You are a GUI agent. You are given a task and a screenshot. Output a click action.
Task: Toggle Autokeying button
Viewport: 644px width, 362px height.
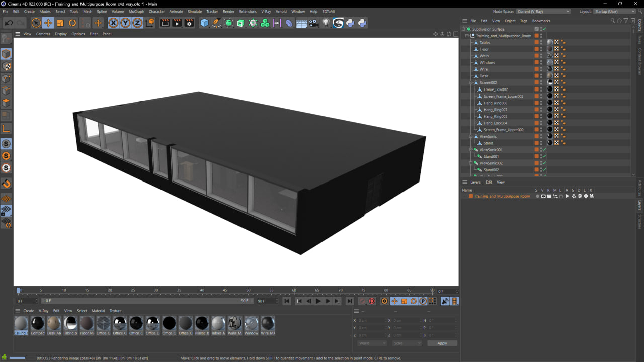(372, 301)
